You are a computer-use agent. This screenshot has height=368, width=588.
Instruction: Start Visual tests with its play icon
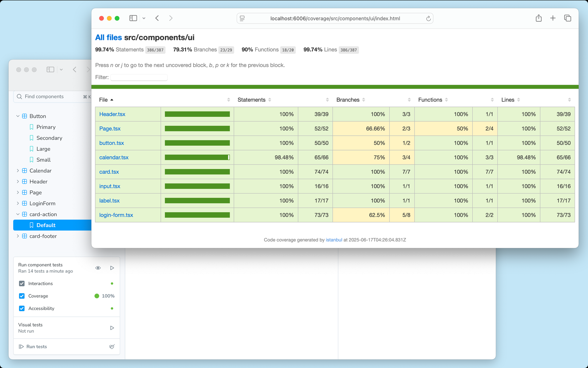[112, 328]
